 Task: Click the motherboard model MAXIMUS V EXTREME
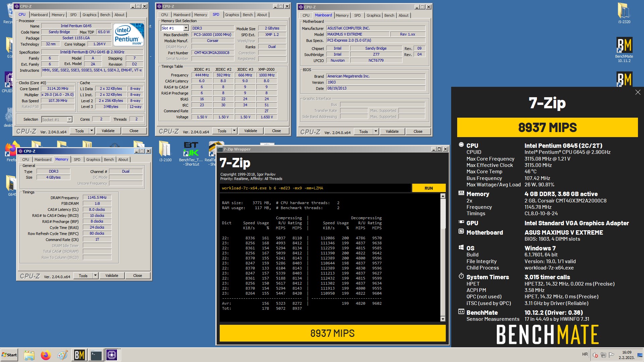(358, 34)
